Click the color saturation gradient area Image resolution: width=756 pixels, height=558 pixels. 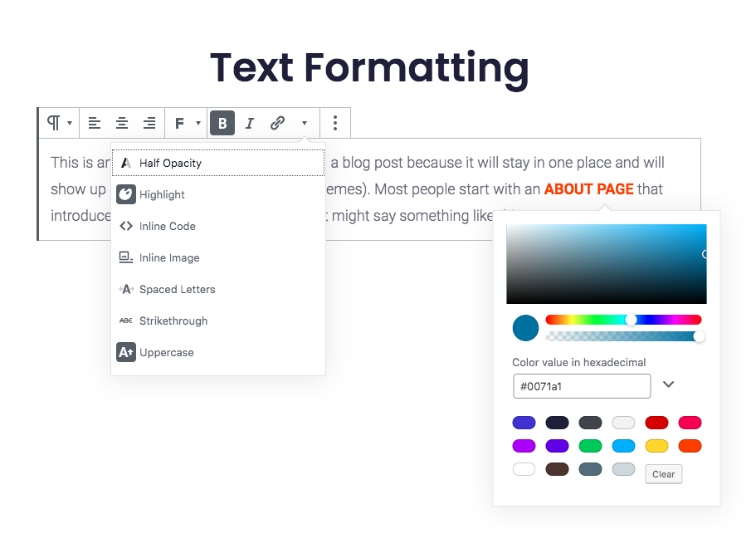tap(607, 264)
